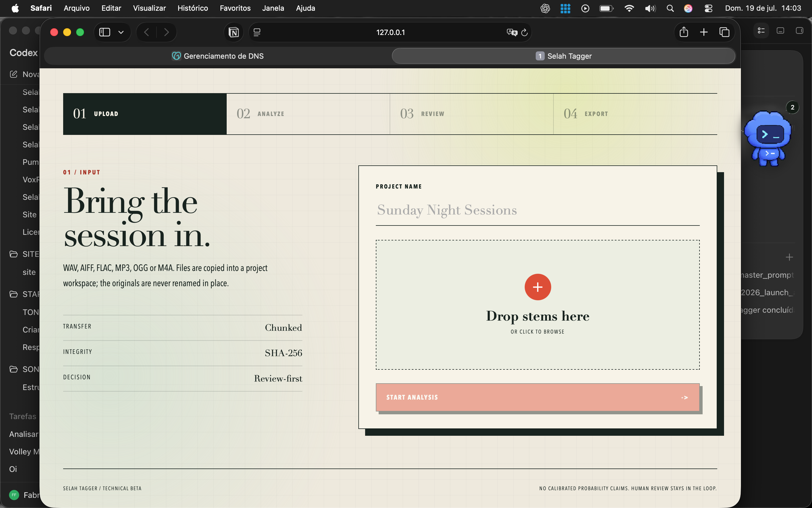The height and width of the screenshot is (508, 812).
Task: Select the 02 Analyze step
Action: 308,114
